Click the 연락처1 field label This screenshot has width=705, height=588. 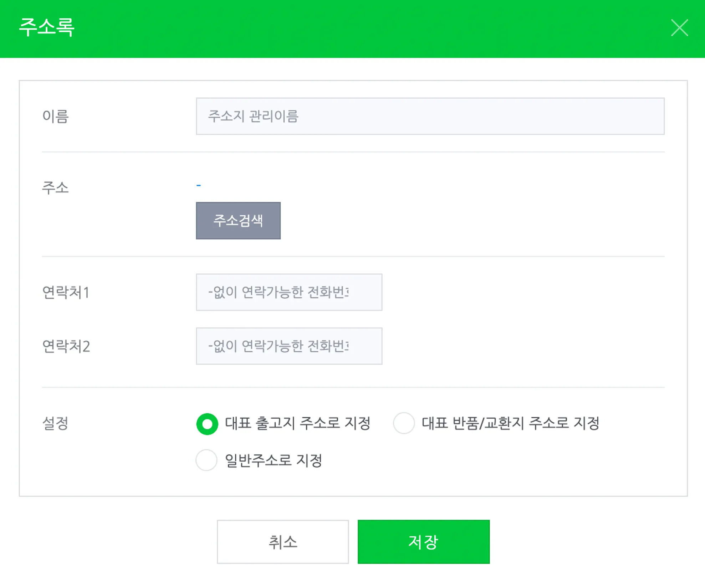coord(66,293)
